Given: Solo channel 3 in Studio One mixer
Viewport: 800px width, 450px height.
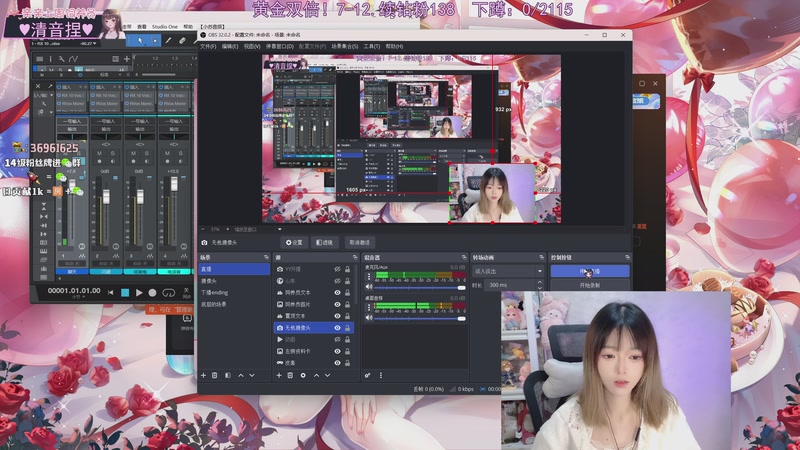Looking at the screenshot, I should [146, 153].
